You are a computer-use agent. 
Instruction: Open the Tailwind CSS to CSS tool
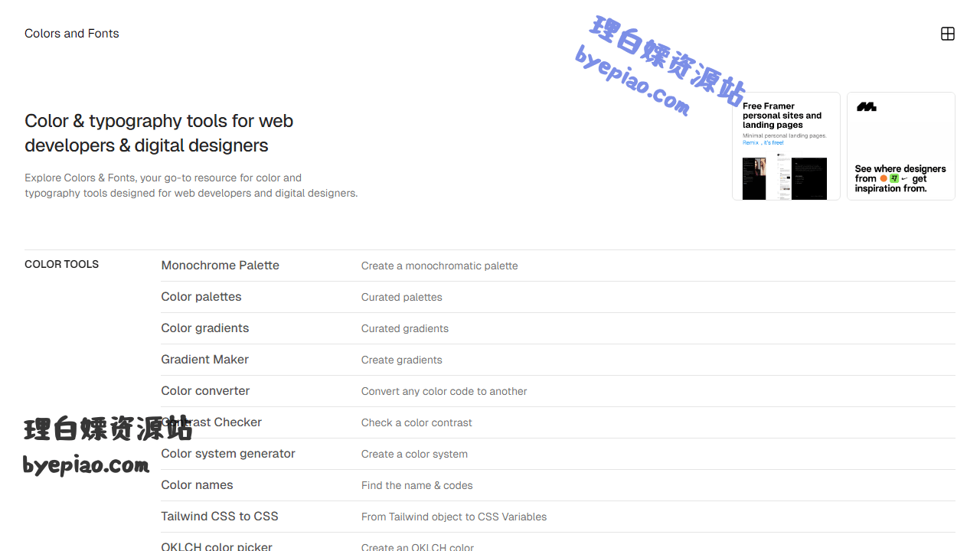pos(220,517)
